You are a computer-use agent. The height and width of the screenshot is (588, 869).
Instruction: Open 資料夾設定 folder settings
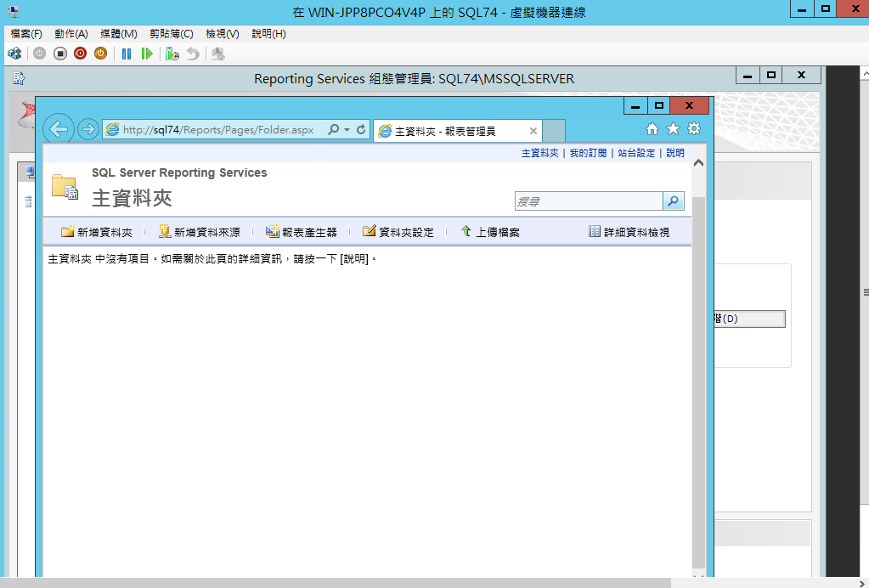[x=398, y=232]
